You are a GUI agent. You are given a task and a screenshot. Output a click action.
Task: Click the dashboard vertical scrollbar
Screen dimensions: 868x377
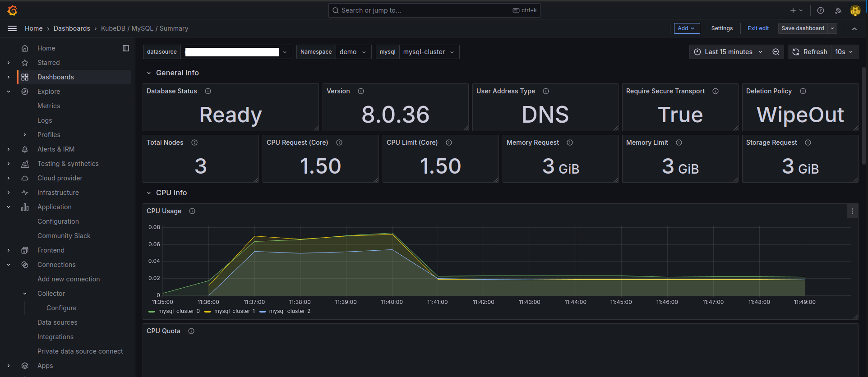864,116
